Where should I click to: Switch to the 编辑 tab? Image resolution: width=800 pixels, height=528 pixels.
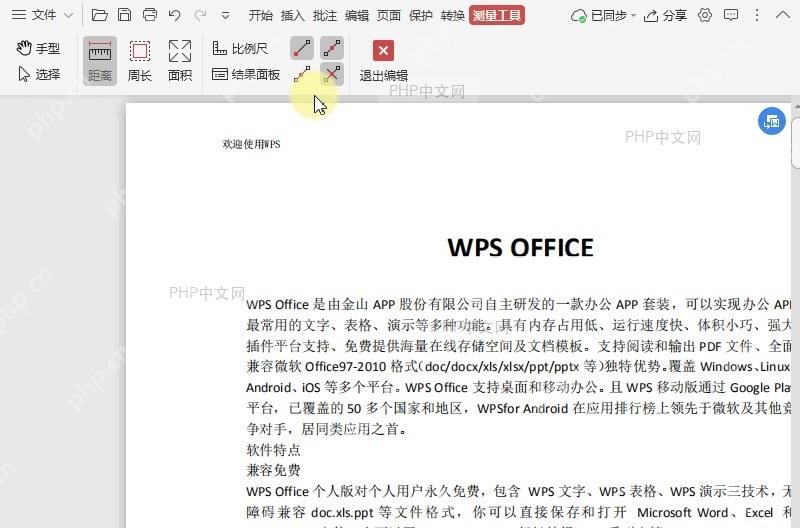357,16
